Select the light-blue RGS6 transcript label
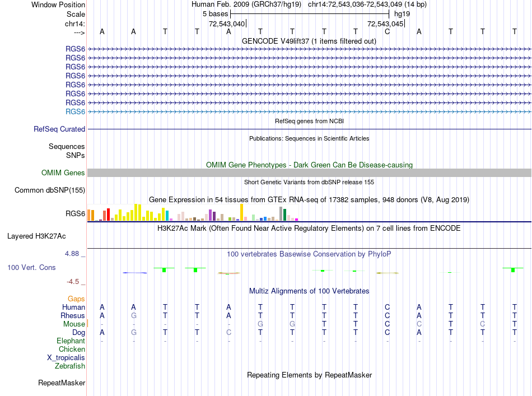 click(76, 111)
